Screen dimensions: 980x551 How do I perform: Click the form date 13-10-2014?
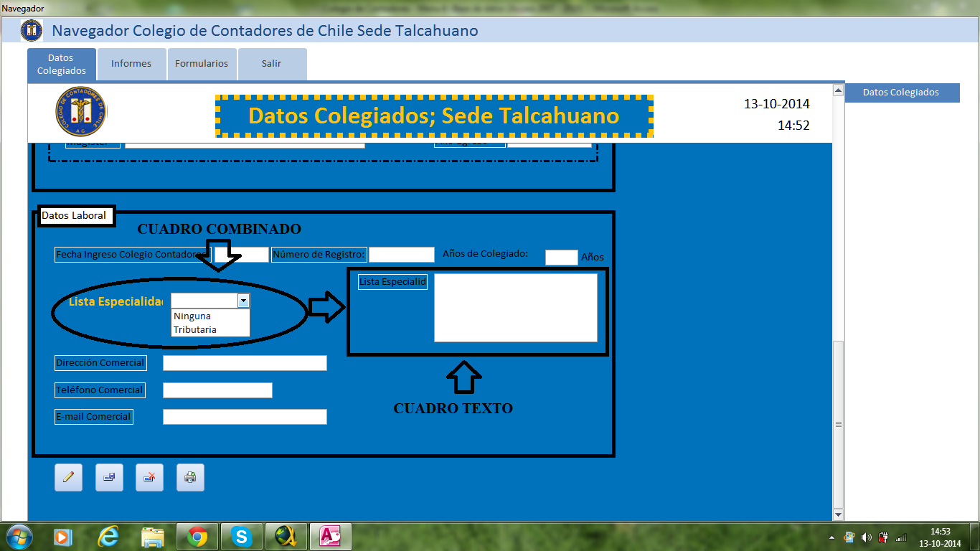coord(777,104)
